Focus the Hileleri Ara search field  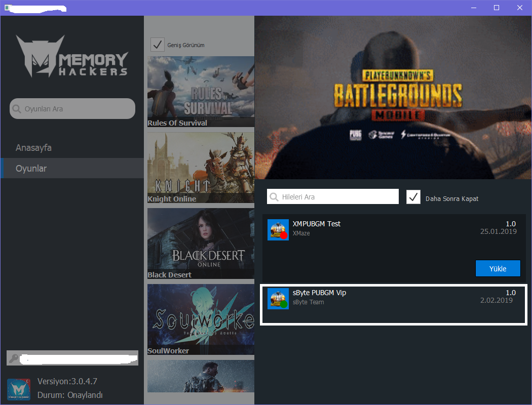[x=332, y=196]
